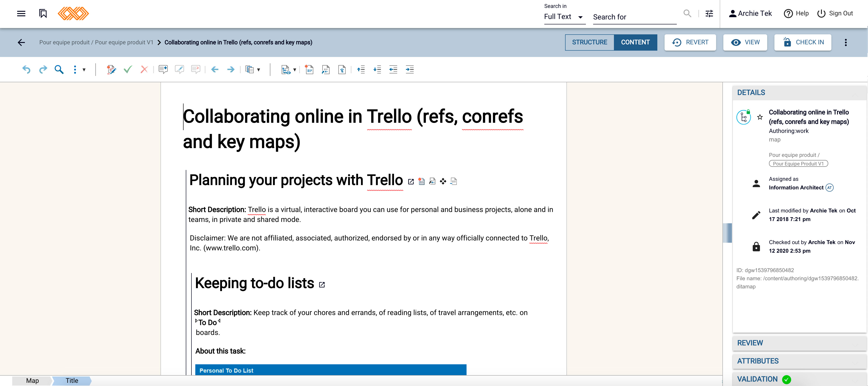Open Help
This screenshot has width=868, height=386.
[x=796, y=14]
